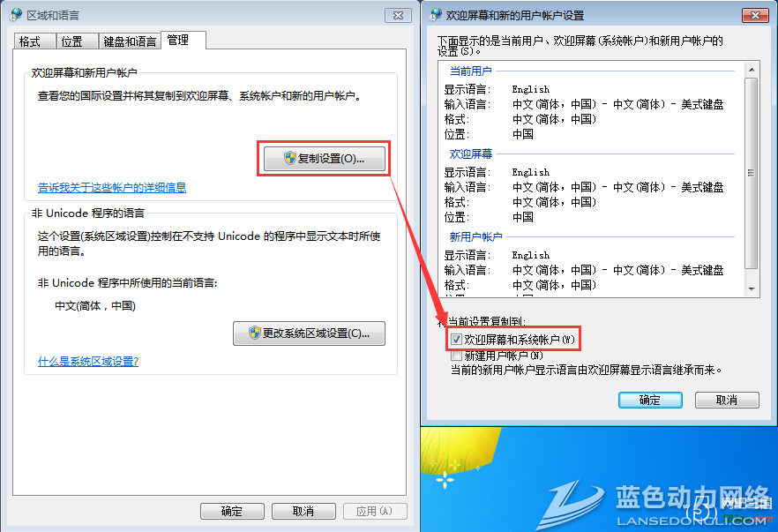Screen dimensions: 778x532
Task: Select the 键盘和语言 tab
Action: [130, 41]
